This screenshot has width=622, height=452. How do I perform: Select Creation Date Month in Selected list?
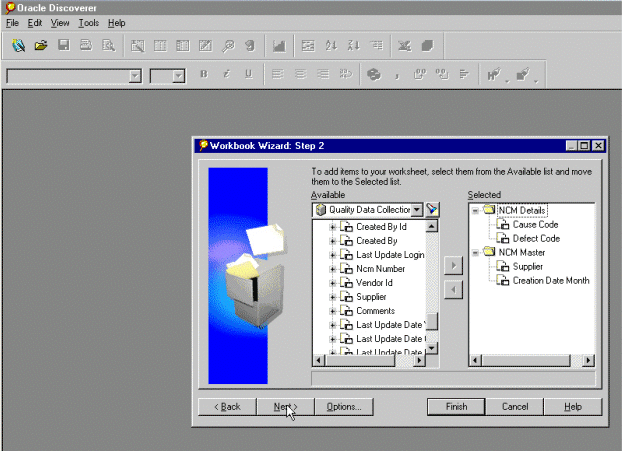(551, 281)
